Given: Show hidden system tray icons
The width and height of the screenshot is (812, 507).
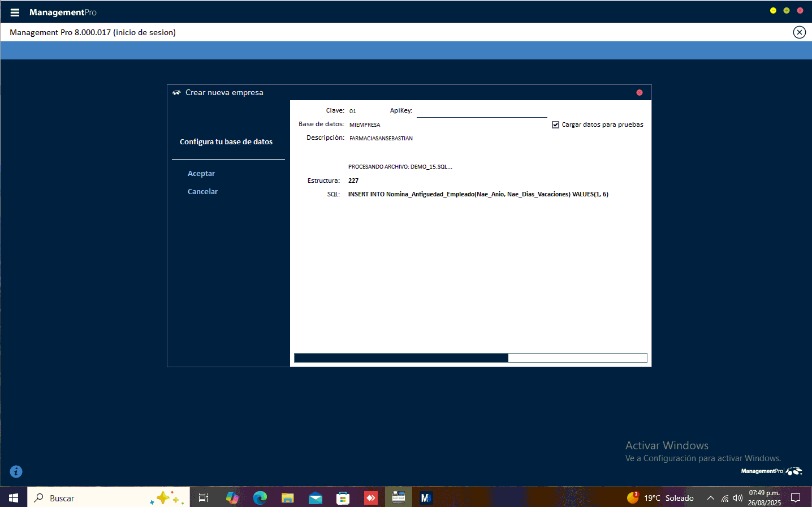Looking at the screenshot, I should click(x=711, y=498).
